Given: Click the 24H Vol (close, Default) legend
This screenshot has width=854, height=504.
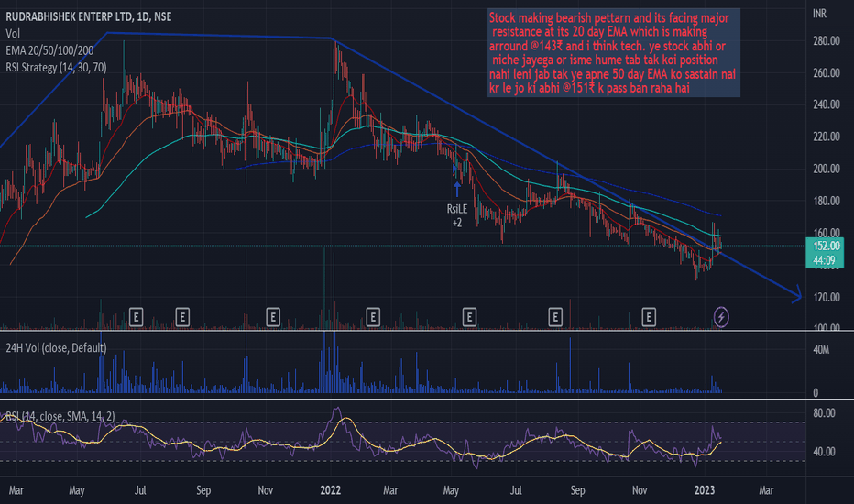Looking at the screenshot, I should pos(56,347).
